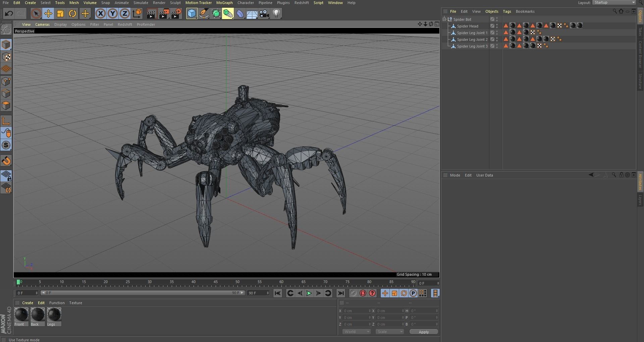Viewport: 644px width, 342px height.
Task: Enable Axis mode icon
Action: 6,121
